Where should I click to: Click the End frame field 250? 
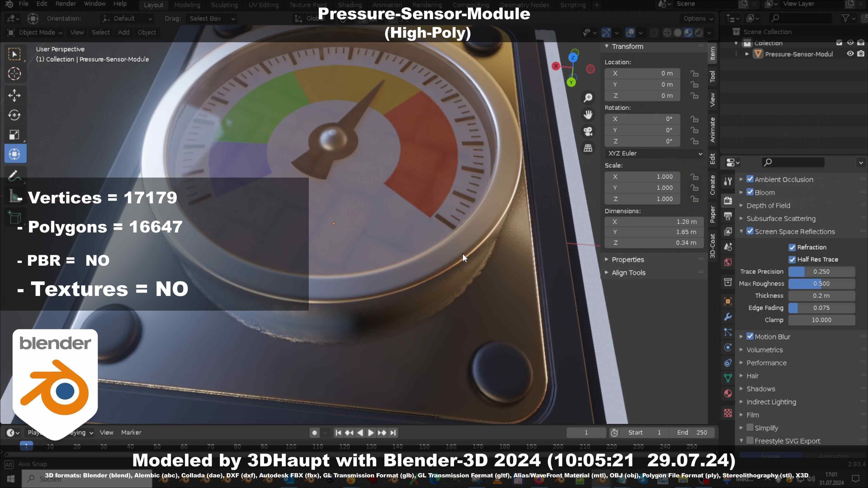coord(692,433)
